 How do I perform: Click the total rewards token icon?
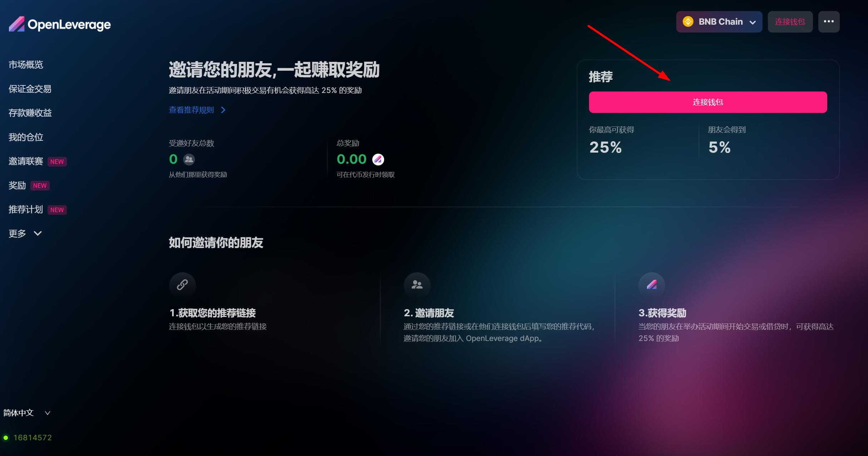378,159
